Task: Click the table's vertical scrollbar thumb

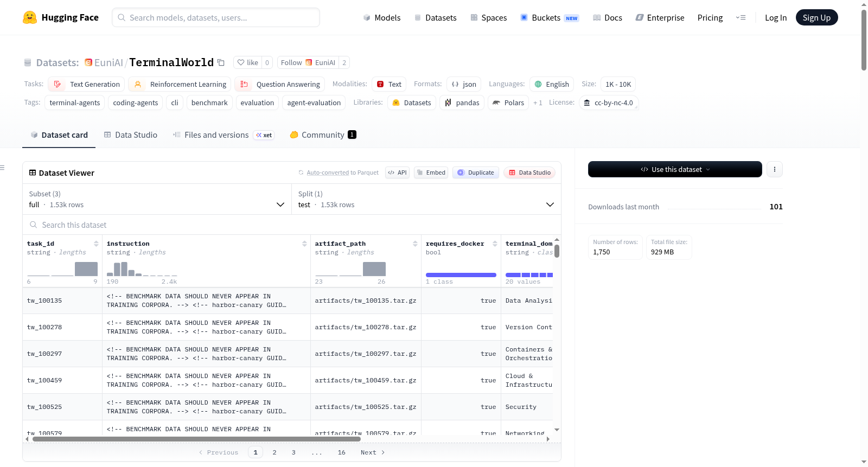Action: pyautogui.click(x=557, y=251)
